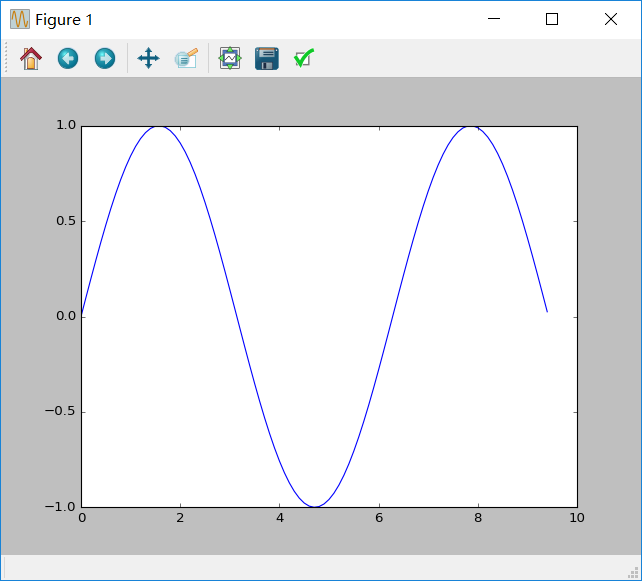Click the x-axis label 10
The height and width of the screenshot is (581, 642).
[577, 518]
